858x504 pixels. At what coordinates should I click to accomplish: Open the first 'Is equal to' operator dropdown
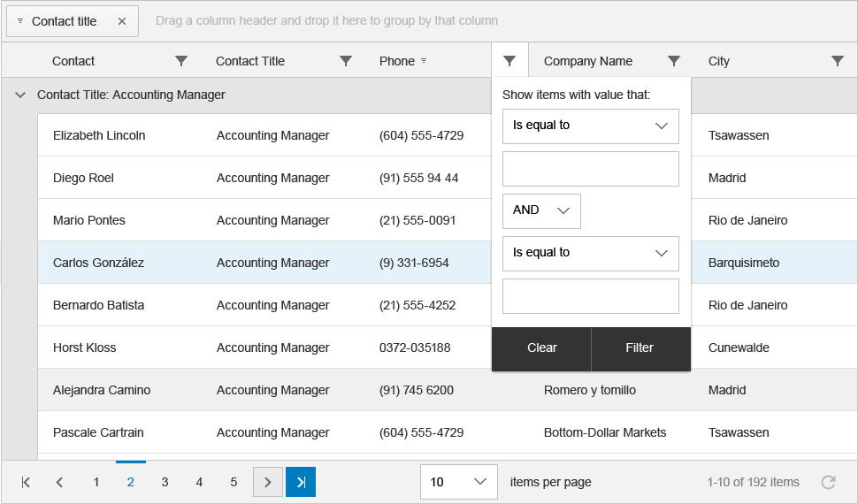tap(590, 126)
